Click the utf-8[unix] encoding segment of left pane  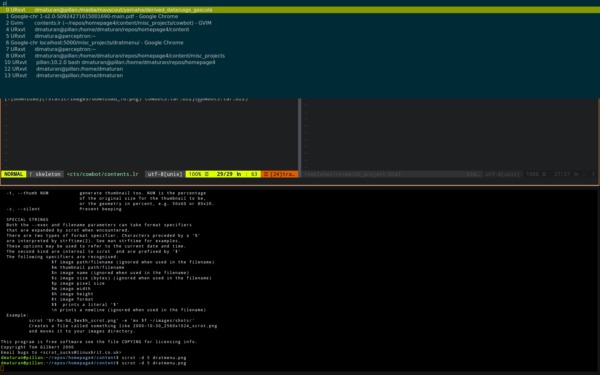click(x=165, y=174)
